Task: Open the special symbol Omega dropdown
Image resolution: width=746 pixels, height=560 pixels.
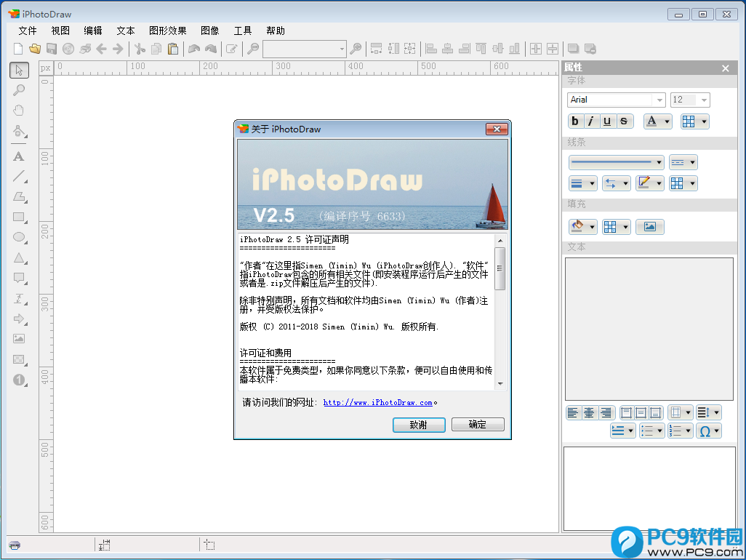Action: pyautogui.click(x=708, y=431)
